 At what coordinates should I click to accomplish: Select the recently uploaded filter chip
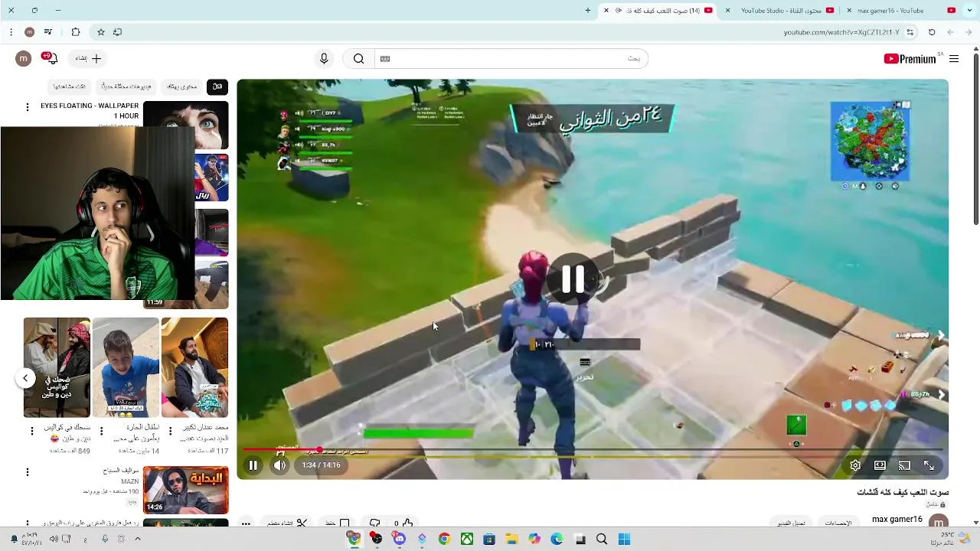(126, 86)
